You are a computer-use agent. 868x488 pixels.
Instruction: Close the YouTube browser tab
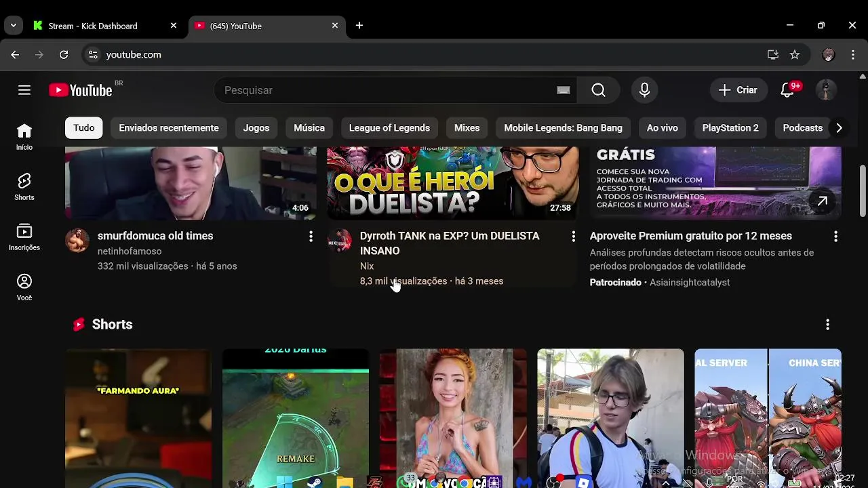coord(335,26)
